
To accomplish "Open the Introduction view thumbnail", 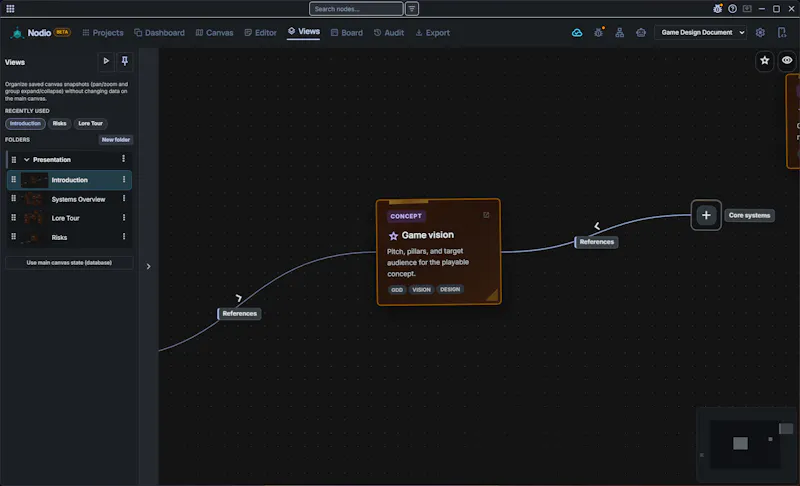I will point(35,180).
